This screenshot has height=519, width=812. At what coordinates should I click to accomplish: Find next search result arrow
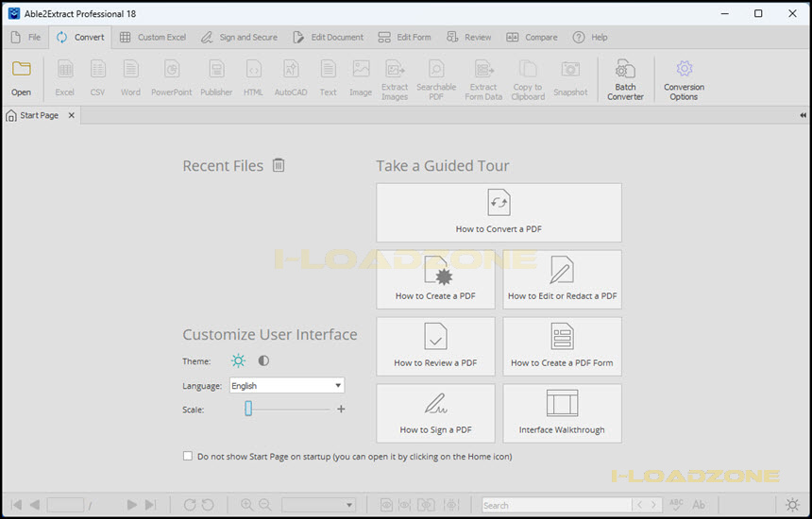[653, 505]
